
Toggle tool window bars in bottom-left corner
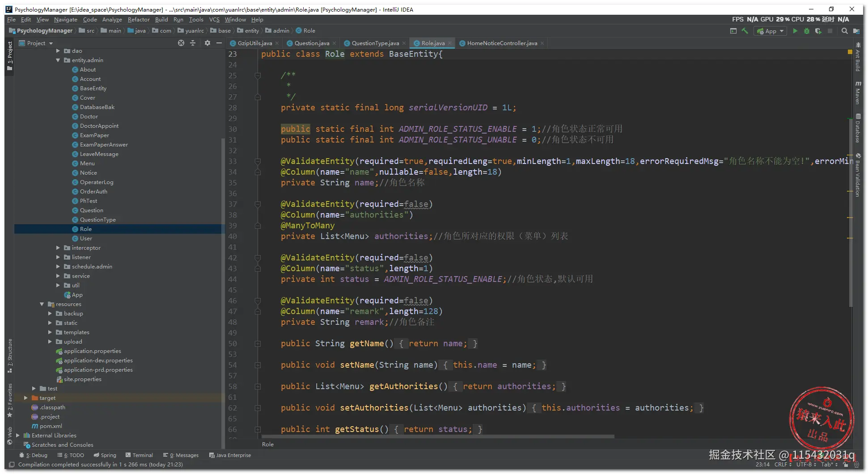[x=12, y=465]
